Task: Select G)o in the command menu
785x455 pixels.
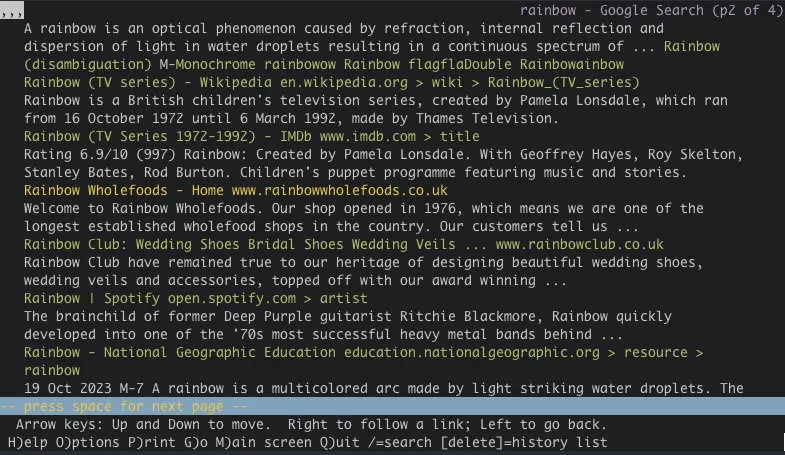Action: pos(195,443)
